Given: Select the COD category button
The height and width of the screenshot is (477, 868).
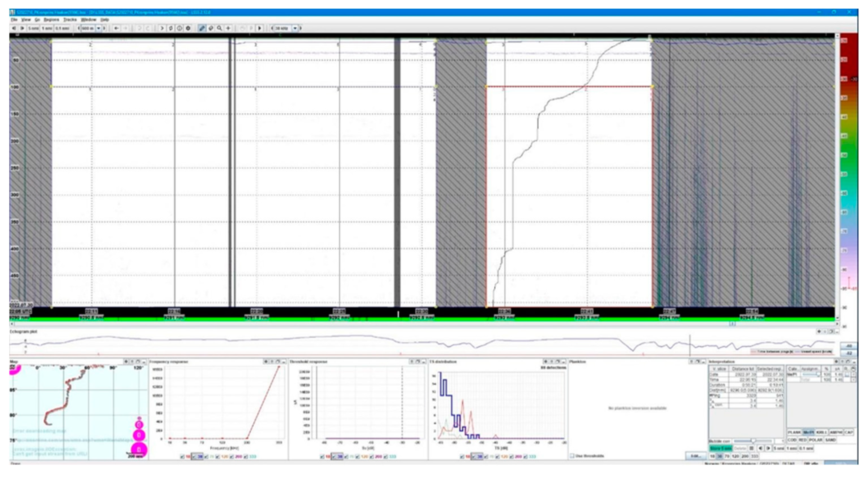Looking at the screenshot, I should (x=792, y=440).
